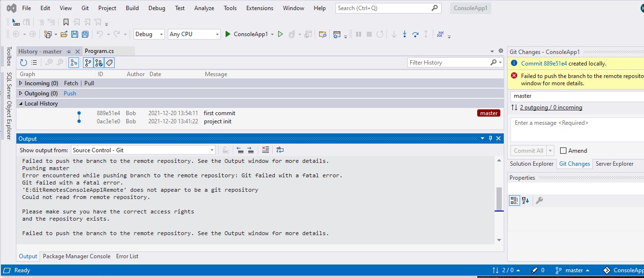Viewport: 644px width, 278px height.
Task: Toggle show first parent only in History
Action: pyautogui.click(x=74, y=63)
